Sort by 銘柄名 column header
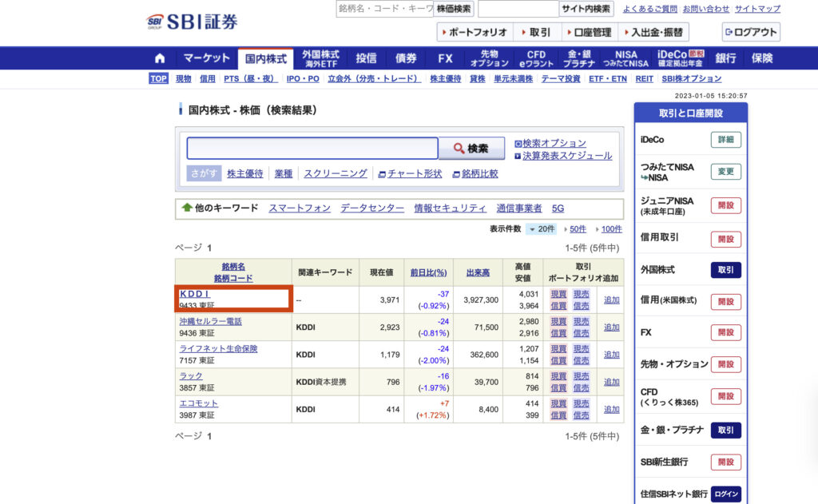 point(233,267)
